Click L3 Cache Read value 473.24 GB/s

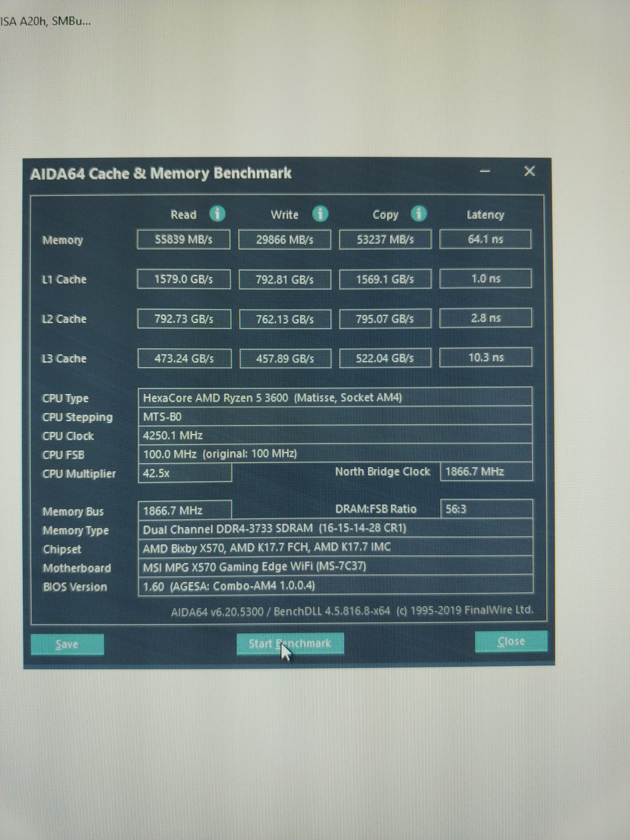tap(185, 358)
